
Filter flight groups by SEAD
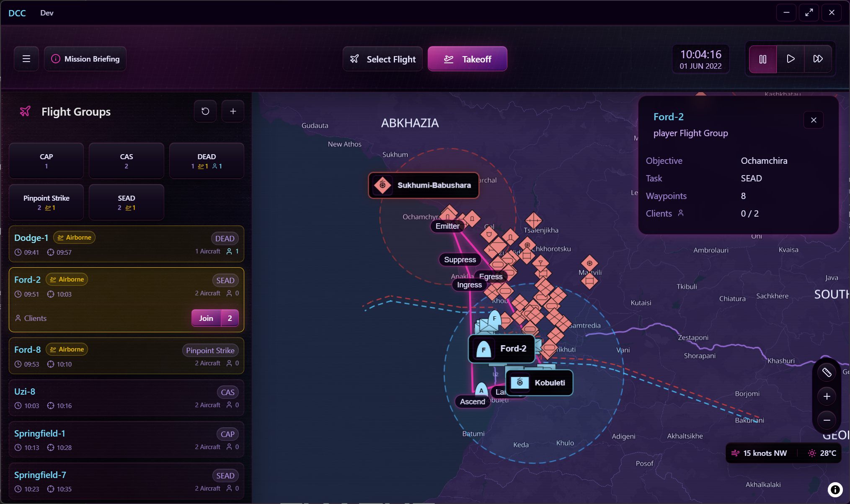pos(127,202)
